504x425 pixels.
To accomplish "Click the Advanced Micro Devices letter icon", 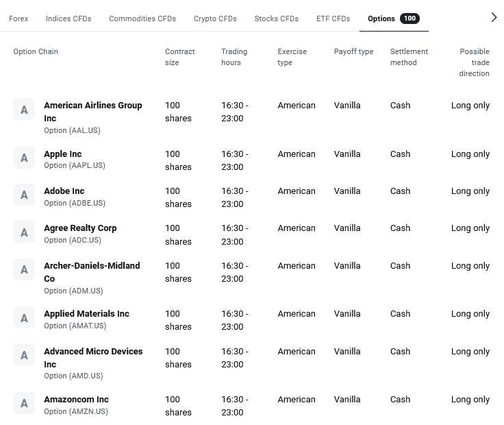I will coord(24,356).
